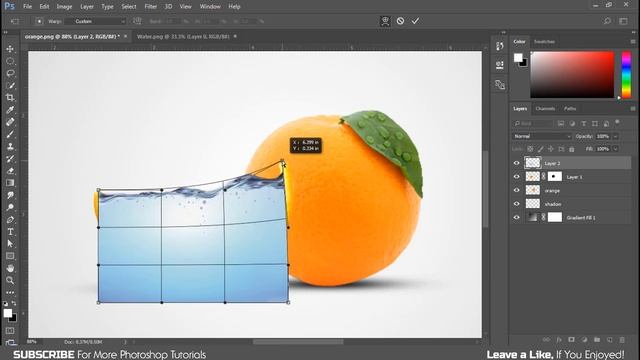
Task: Open the Edit menu
Action: tap(44, 7)
